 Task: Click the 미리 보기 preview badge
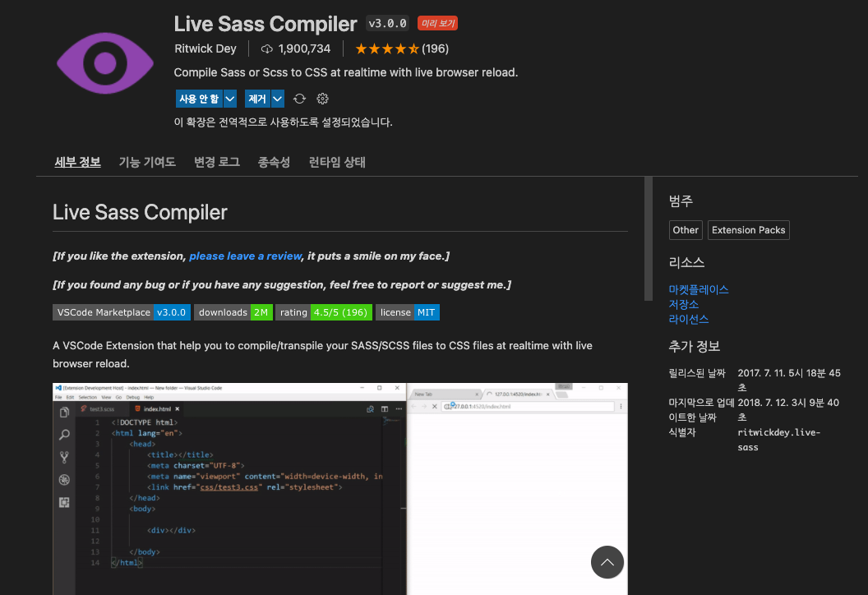(437, 23)
